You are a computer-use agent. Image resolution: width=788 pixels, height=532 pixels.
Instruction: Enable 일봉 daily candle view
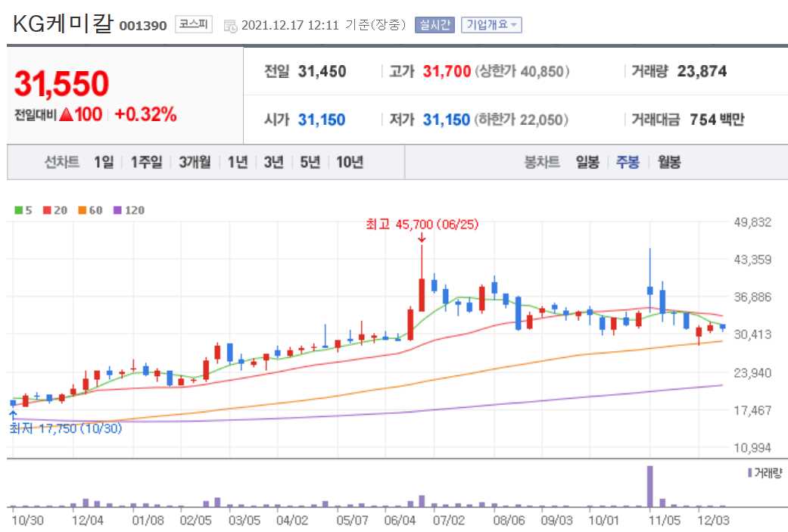(x=587, y=161)
